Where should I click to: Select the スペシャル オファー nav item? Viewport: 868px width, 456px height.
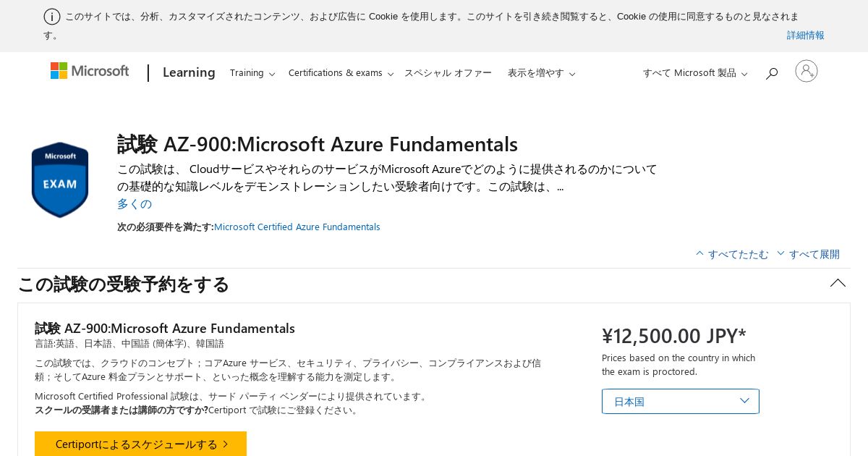tap(448, 73)
